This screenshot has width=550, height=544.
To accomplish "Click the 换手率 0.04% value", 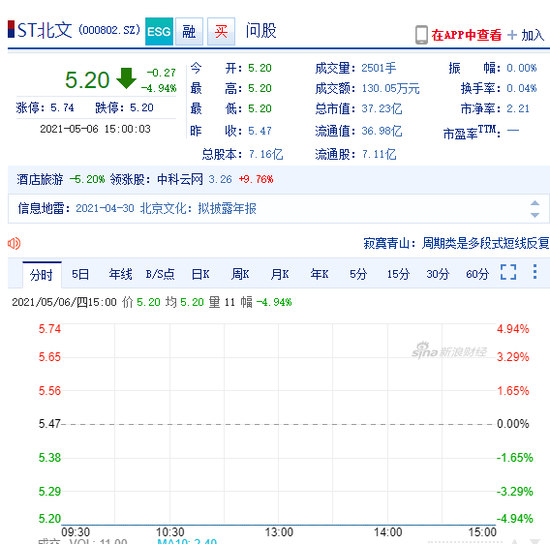I will tap(522, 88).
